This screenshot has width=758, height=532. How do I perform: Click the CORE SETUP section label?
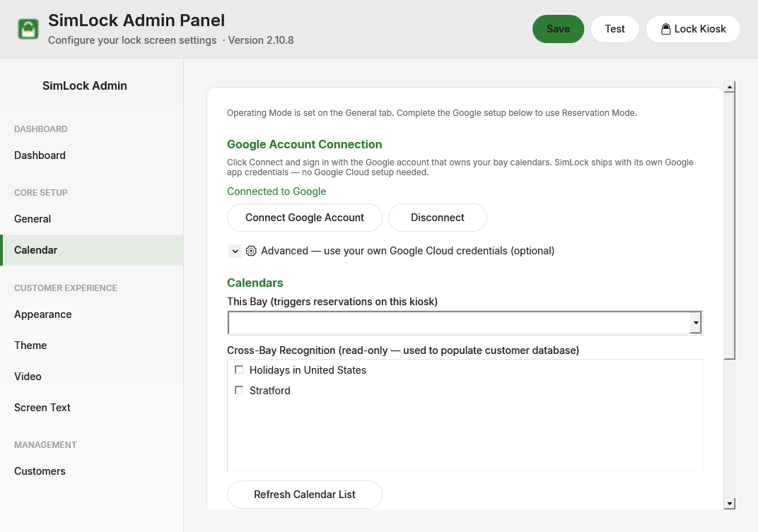point(40,193)
